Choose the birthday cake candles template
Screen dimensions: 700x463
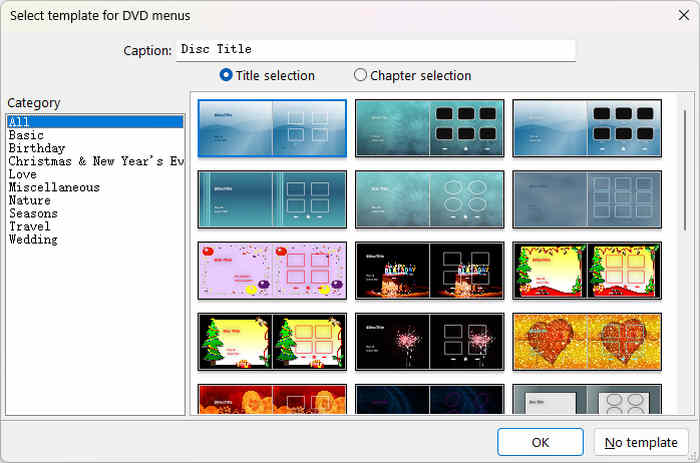(x=429, y=270)
